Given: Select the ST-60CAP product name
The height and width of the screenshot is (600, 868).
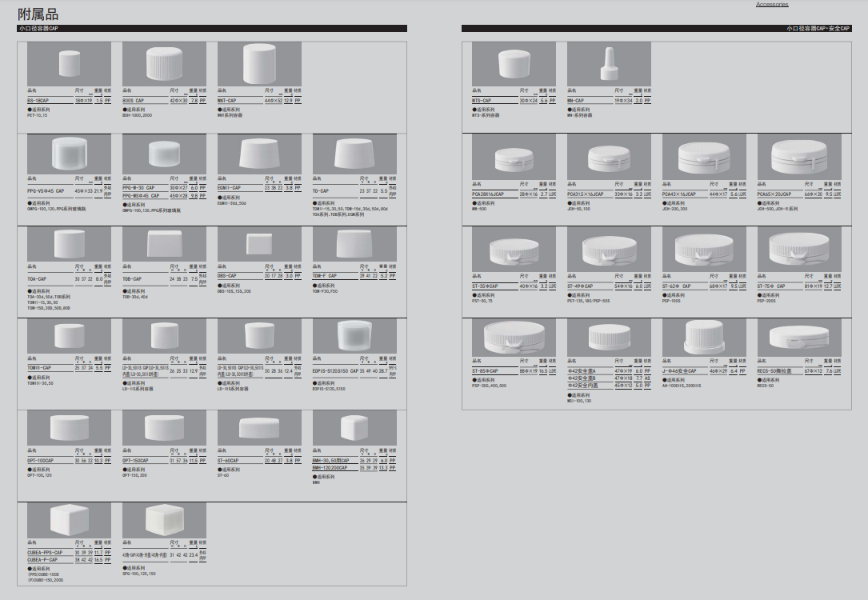Looking at the screenshot, I should pyautogui.click(x=229, y=461).
